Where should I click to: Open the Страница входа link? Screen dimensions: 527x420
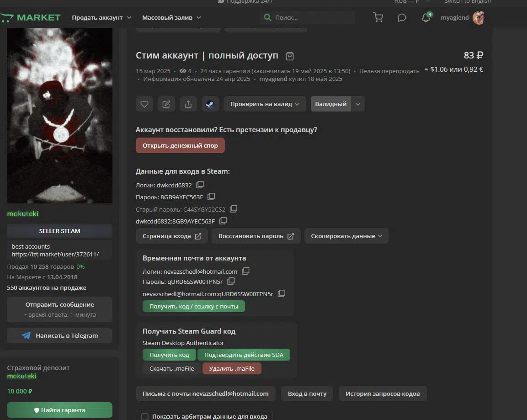point(172,236)
